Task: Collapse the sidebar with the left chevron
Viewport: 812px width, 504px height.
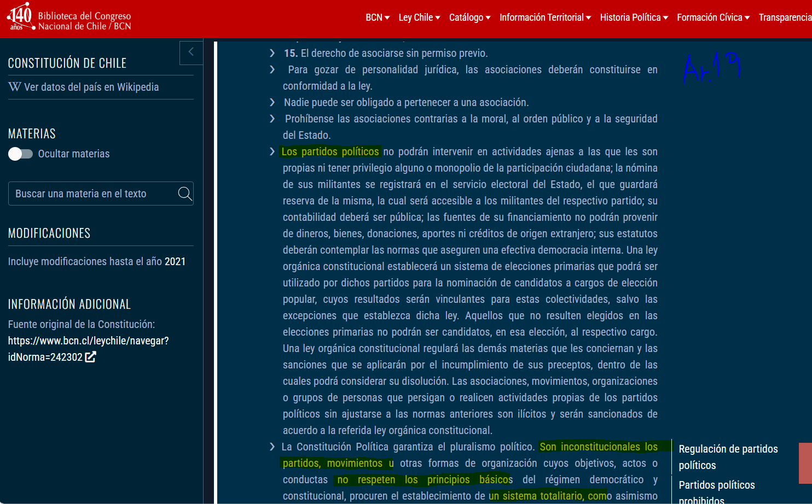Action: click(191, 52)
